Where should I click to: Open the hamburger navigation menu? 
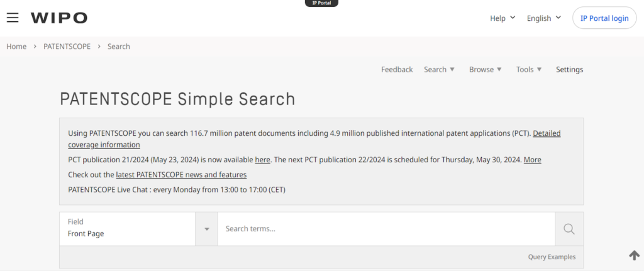coord(13,18)
